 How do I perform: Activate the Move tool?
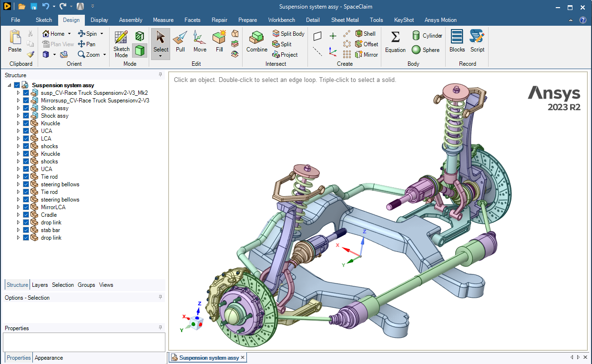point(200,41)
